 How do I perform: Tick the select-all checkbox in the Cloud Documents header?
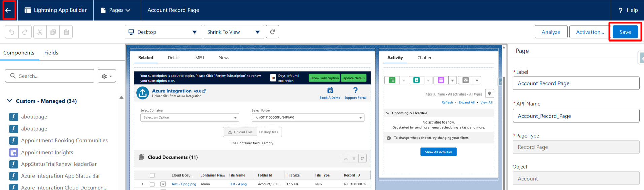(152, 175)
